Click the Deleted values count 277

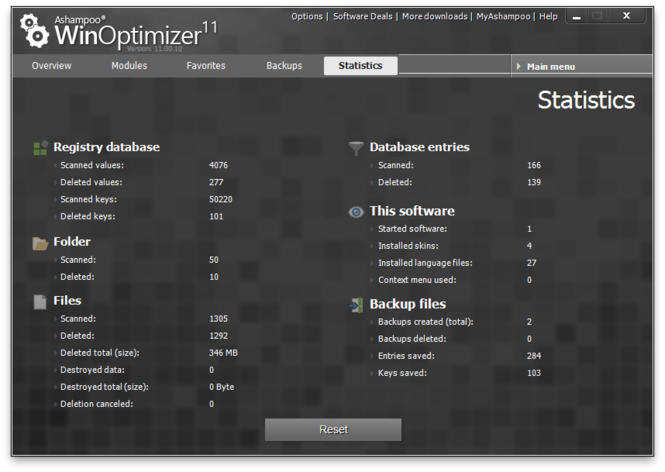click(x=216, y=182)
